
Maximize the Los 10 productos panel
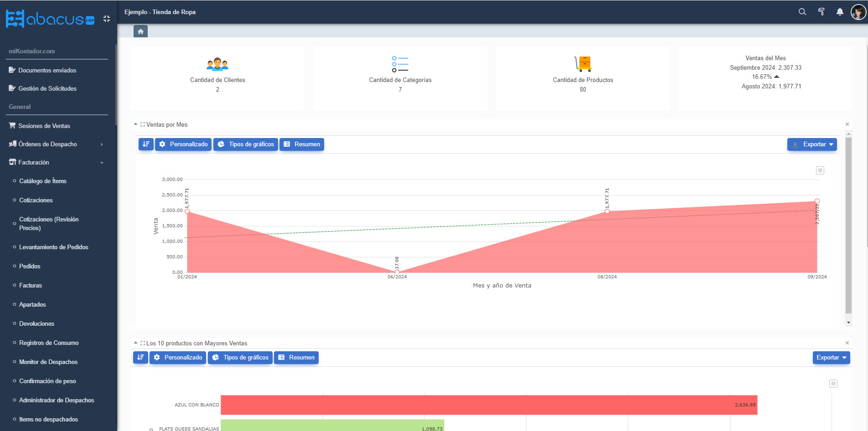(x=143, y=343)
